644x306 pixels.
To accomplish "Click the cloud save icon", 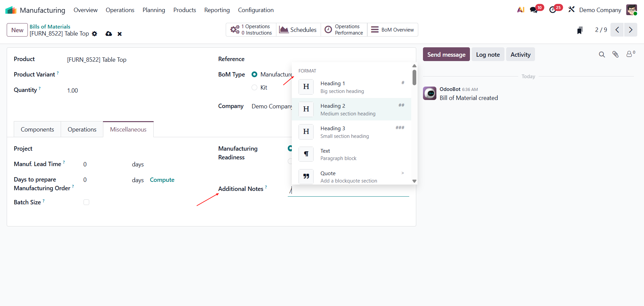I will click(x=109, y=34).
